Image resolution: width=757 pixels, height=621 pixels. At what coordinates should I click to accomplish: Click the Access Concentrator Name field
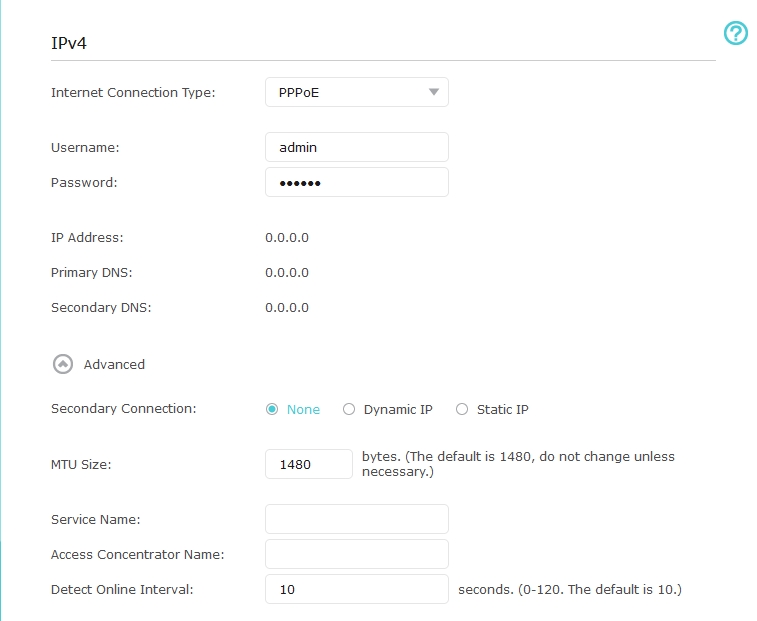356,554
